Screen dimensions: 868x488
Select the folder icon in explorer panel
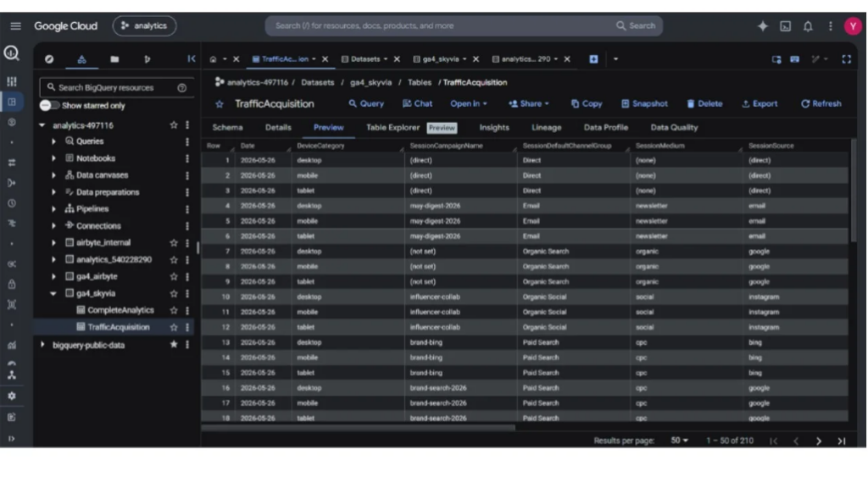[114, 58]
